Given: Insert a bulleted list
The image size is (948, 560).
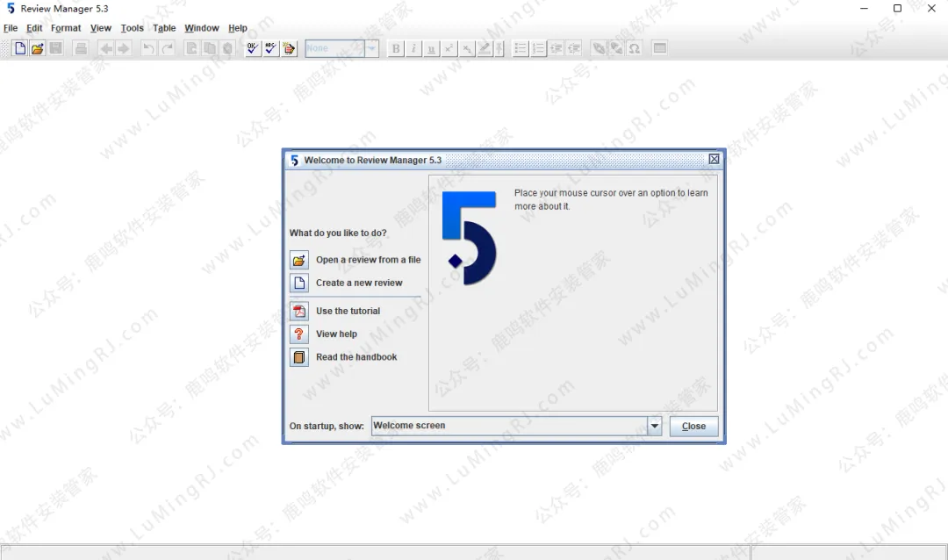Looking at the screenshot, I should 520,48.
